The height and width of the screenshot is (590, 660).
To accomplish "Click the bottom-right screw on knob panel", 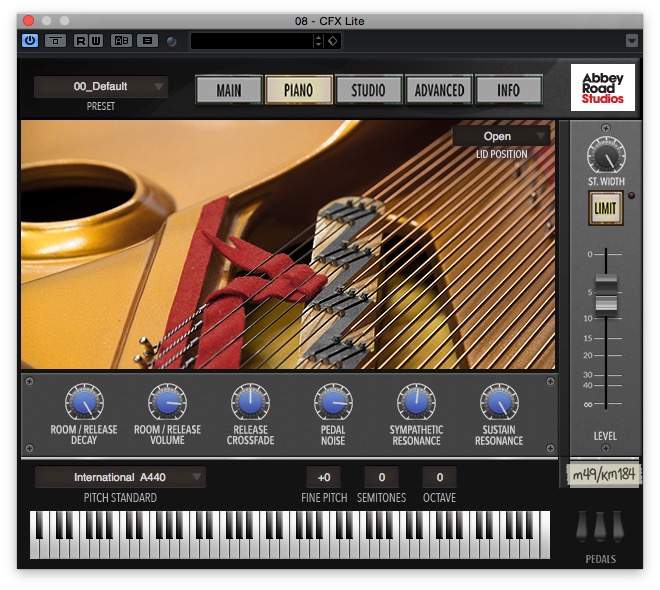I will [x=550, y=448].
